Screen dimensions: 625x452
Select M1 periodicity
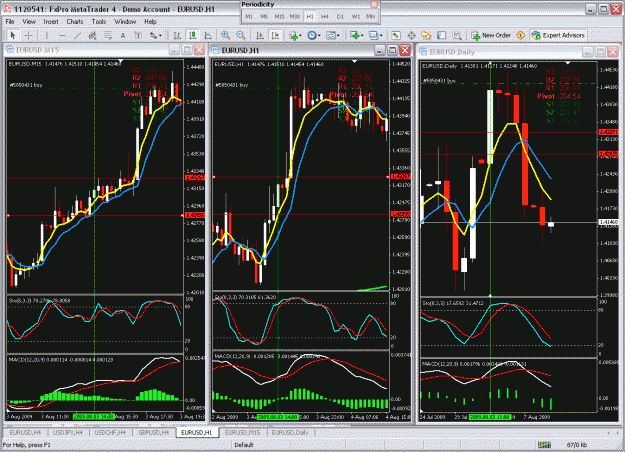click(x=249, y=16)
